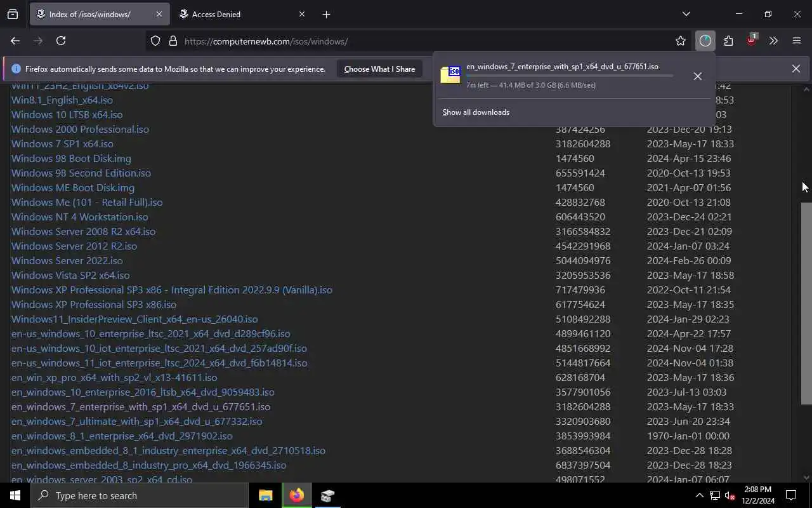This screenshot has height=508, width=812.
Task: Click en_windows_embedded_8_1_industry_enterprise link
Action: 168,450
